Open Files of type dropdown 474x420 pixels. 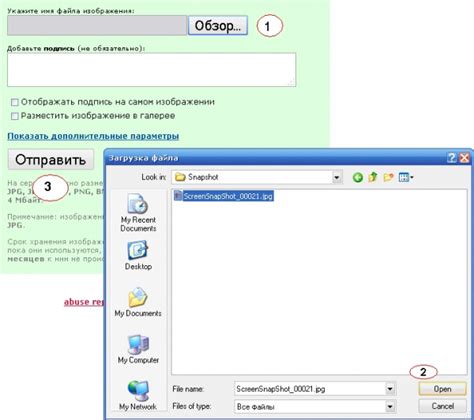tap(390, 406)
